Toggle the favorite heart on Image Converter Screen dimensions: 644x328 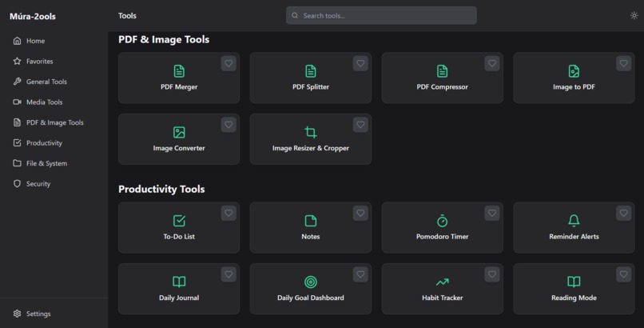pyautogui.click(x=229, y=125)
